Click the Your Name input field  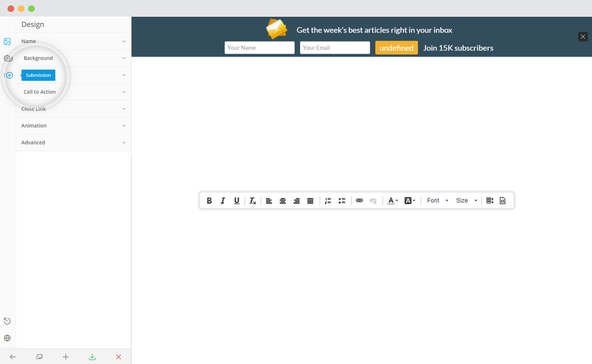coord(260,48)
